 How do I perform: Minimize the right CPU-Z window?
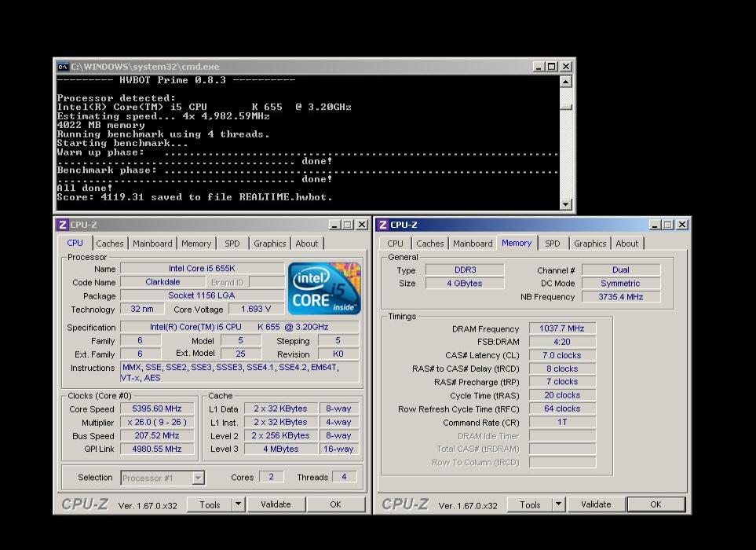[x=654, y=225]
